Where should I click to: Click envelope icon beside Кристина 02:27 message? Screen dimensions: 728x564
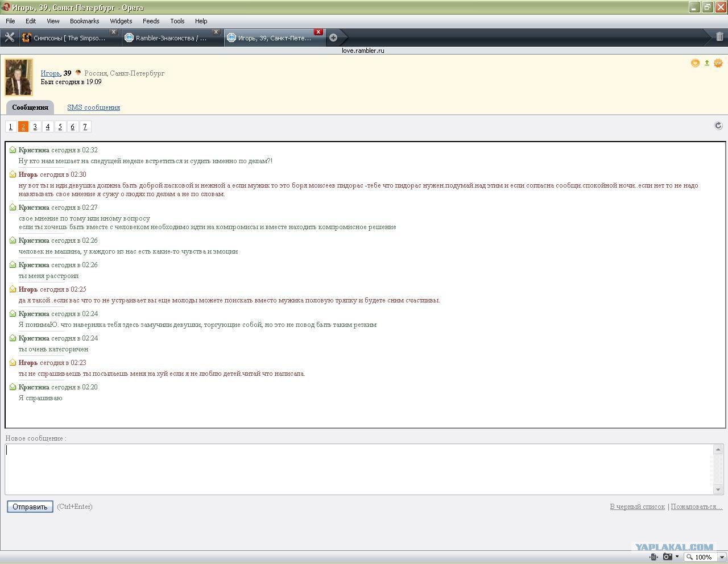pos(13,208)
